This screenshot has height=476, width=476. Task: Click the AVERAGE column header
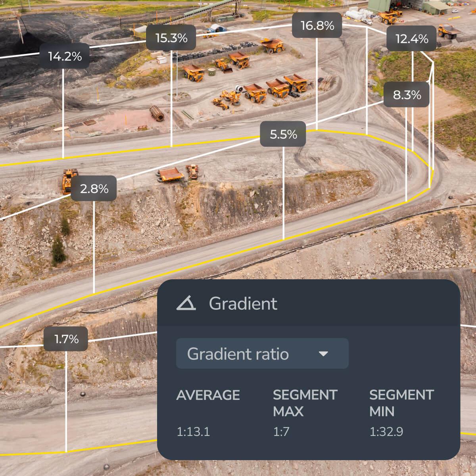coord(209,395)
